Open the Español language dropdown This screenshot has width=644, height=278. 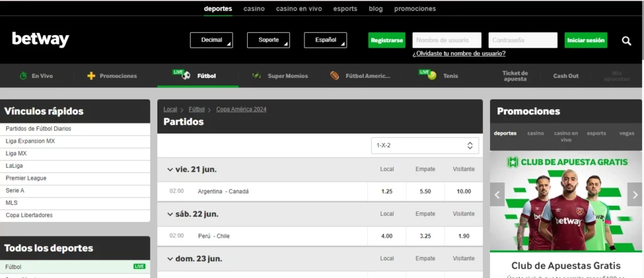(x=325, y=40)
